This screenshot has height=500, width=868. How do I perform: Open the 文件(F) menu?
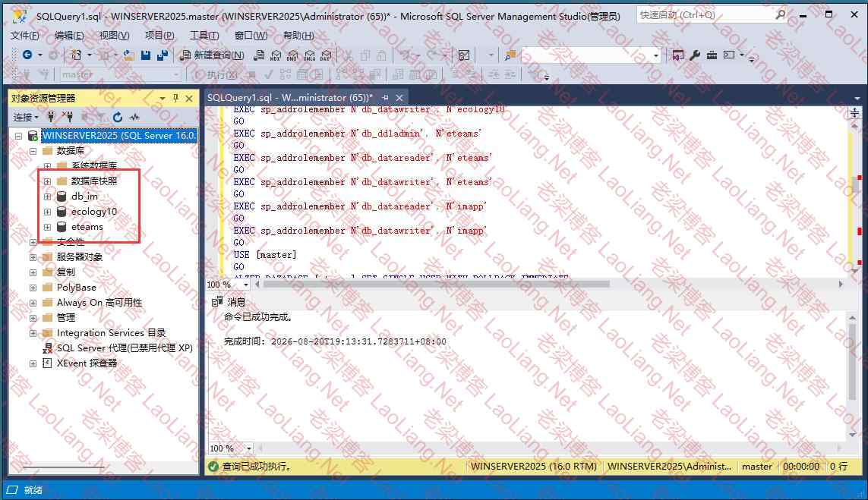click(25, 36)
